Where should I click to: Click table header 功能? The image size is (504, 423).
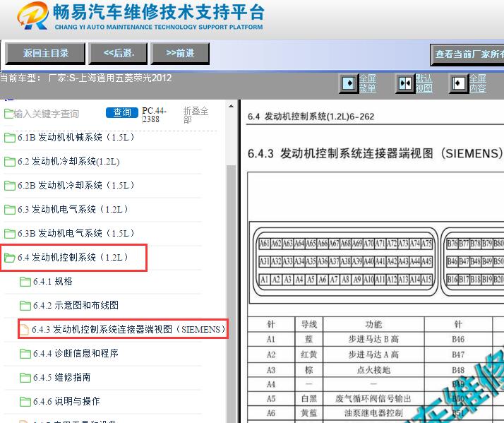click(373, 324)
